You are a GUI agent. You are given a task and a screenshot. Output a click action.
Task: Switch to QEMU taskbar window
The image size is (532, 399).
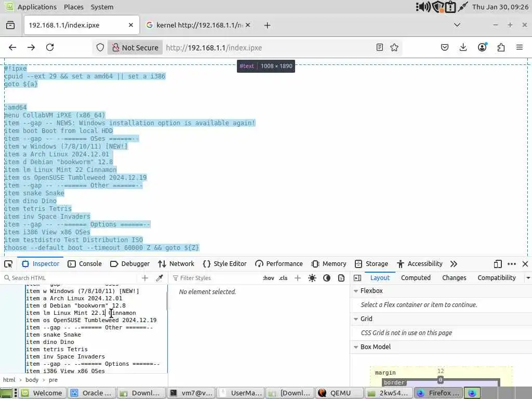(339, 393)
